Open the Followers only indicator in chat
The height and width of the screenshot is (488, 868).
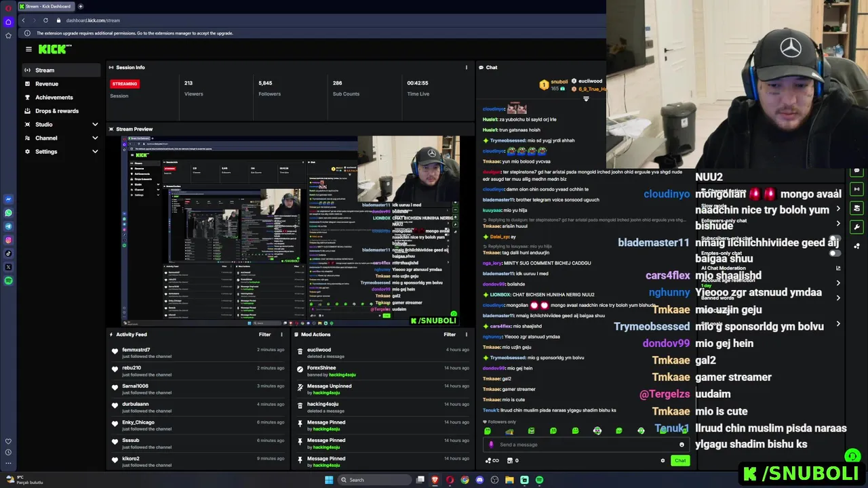(499, 422)
